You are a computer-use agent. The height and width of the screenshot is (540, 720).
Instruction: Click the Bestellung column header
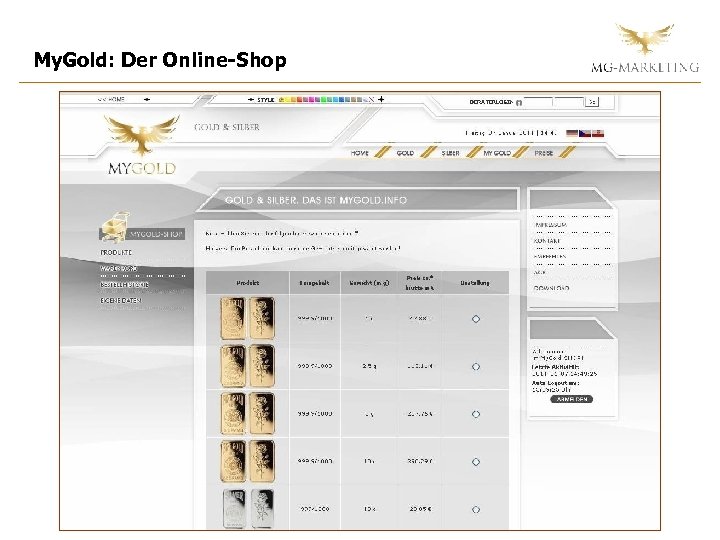coord(475,283)
